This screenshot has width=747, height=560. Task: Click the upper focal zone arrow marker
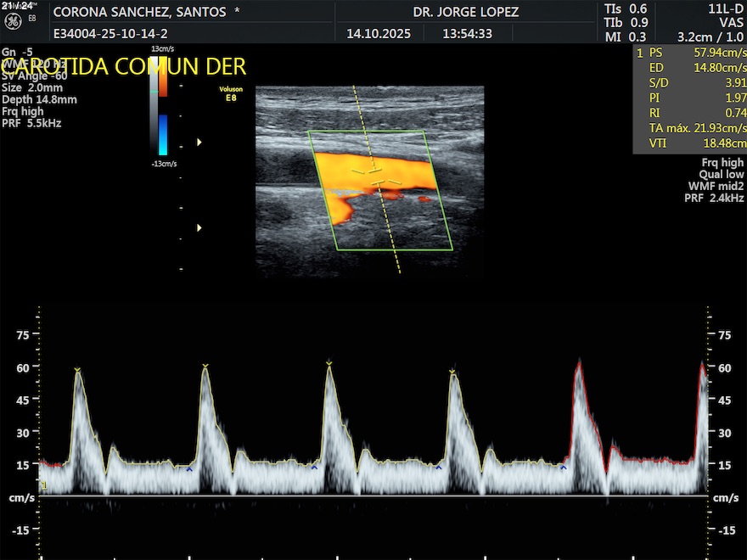[199, 143]
